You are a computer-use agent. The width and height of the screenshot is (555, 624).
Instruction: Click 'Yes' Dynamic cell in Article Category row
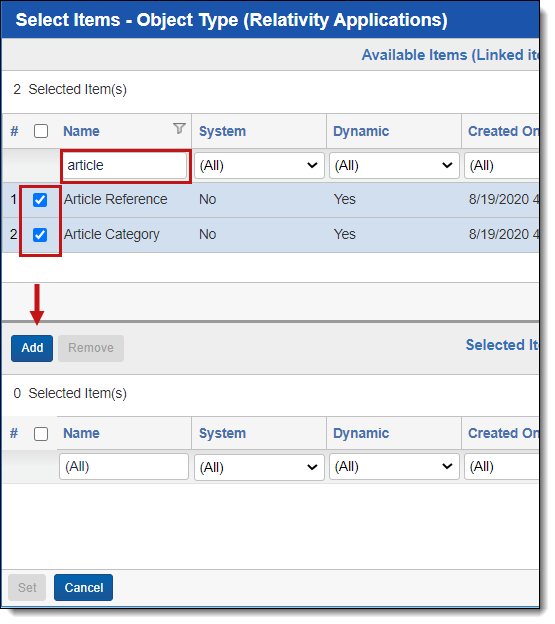pyautogui.click(x=344, y=234)
